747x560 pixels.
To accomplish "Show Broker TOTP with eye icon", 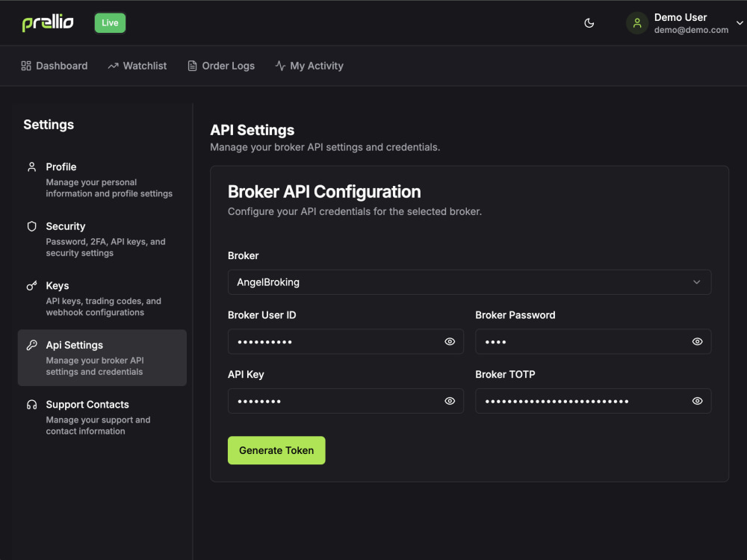I will pos(697,401).
